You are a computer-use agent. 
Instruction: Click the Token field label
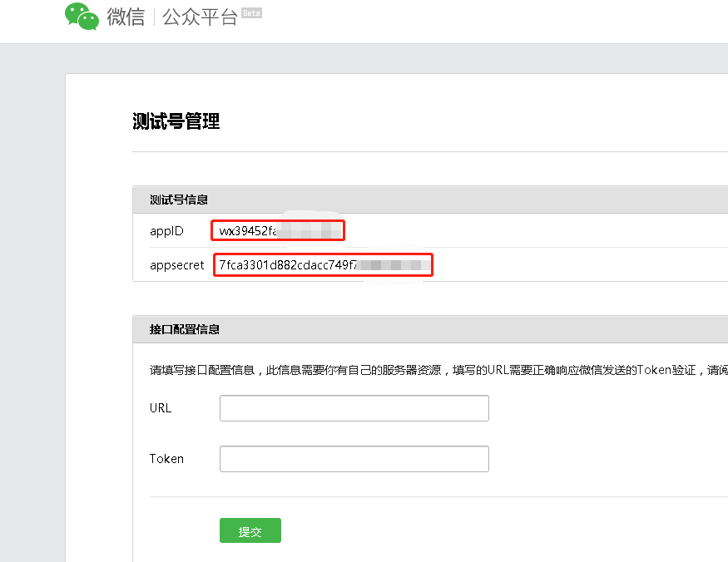[166, 458]
